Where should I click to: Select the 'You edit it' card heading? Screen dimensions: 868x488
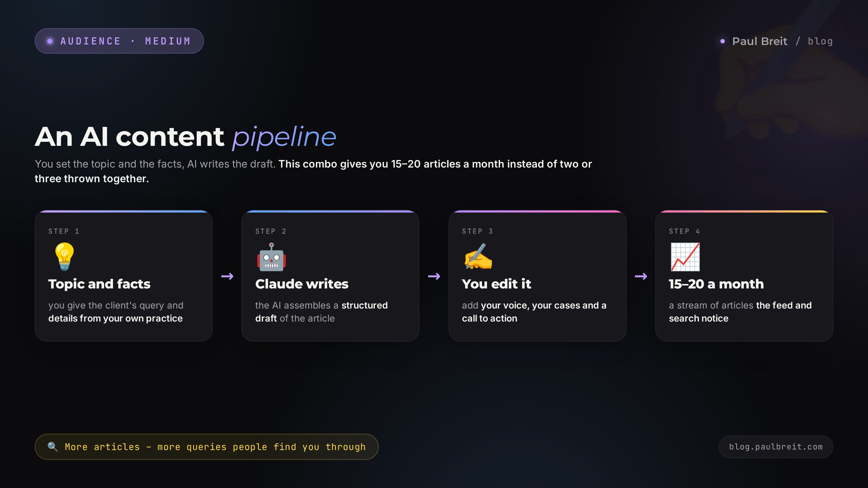point(496,284)
